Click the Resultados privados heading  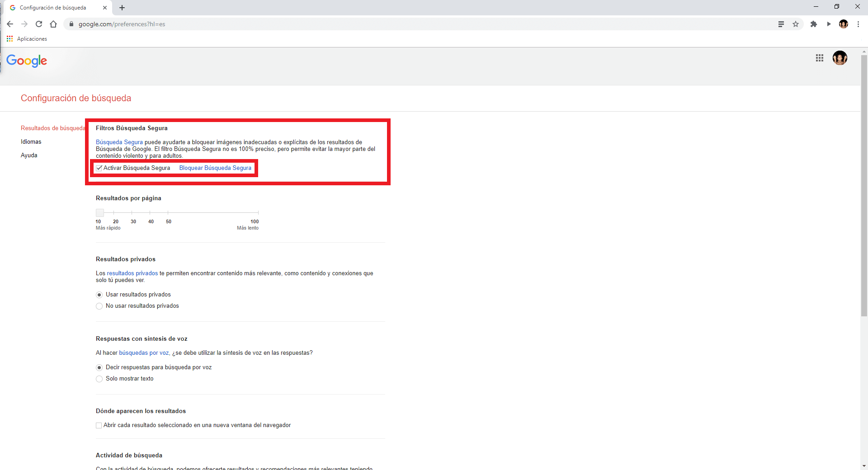[x=126, y=259]
